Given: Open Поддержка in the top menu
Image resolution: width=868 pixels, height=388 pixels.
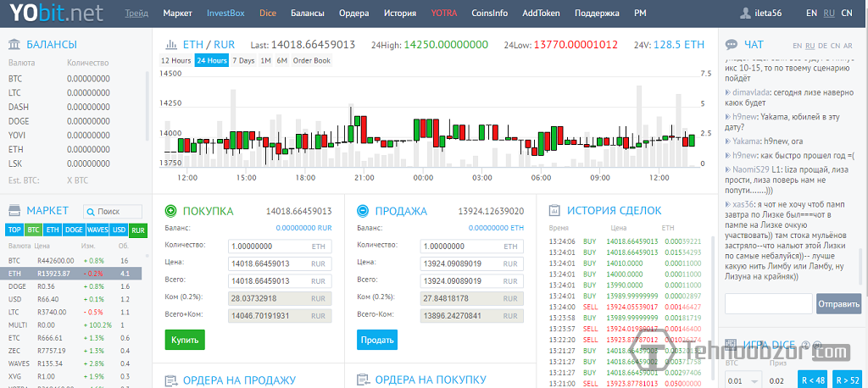Looking at the screenshot, I should point(597,14).
